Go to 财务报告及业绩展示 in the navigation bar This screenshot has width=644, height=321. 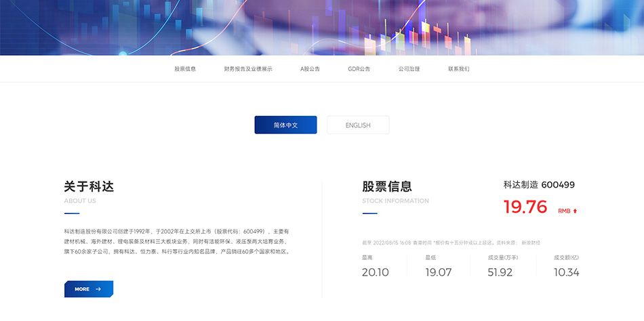248,69
